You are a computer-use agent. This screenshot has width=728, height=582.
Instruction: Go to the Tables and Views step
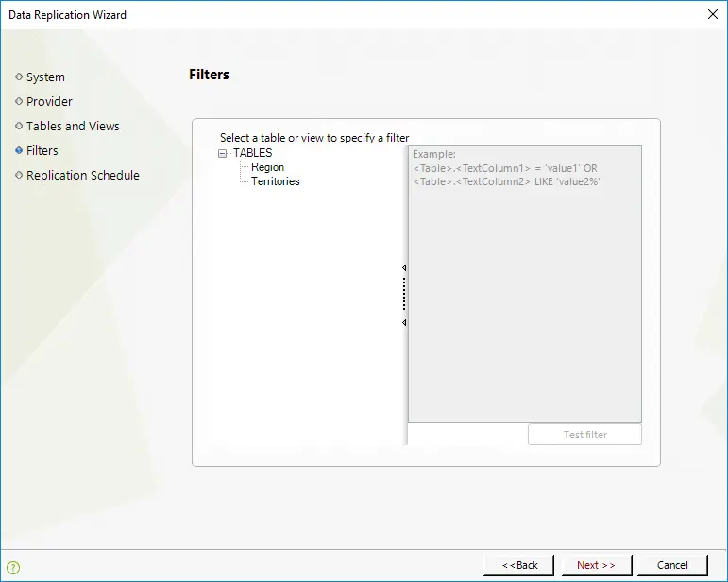click(x=73, y=127)
